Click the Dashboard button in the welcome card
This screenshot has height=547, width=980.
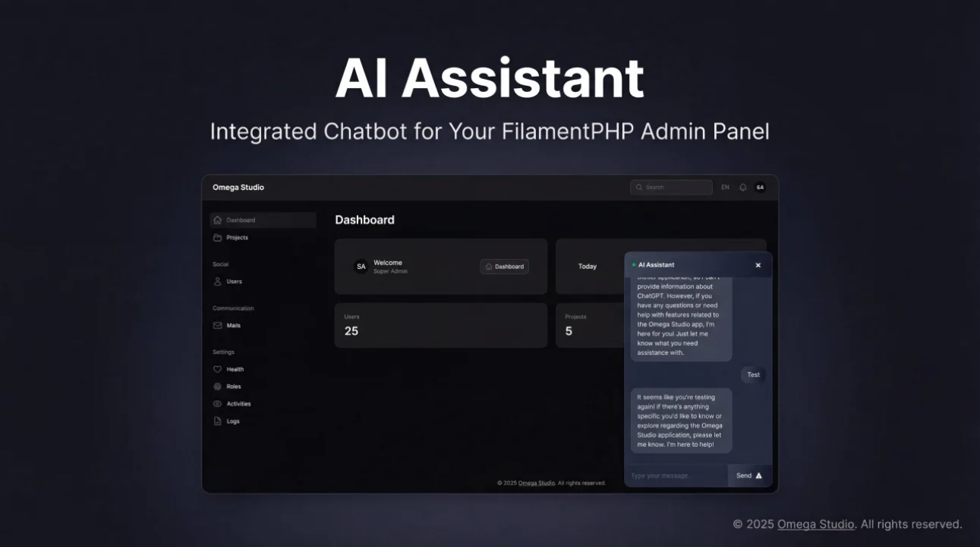(x=504, y=267)
